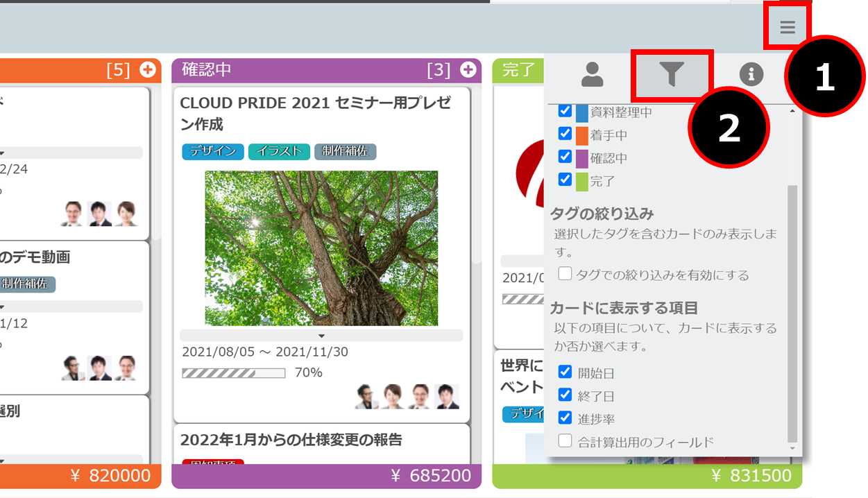868x498 pixels.
Task: Open the hamburger menu icon
Action: [x=787, y=28]
